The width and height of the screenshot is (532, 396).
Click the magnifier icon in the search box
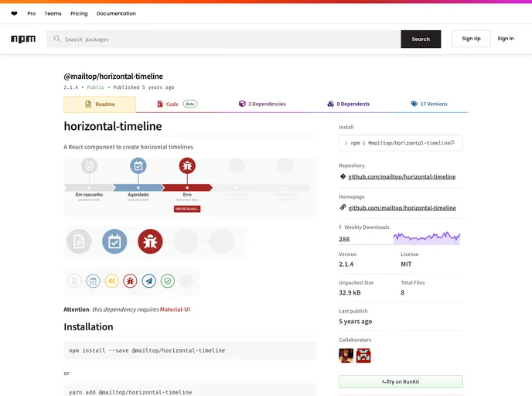click(56, 39)
